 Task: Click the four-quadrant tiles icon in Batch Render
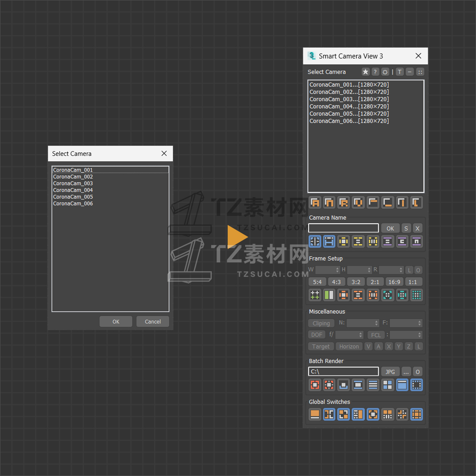[x=388, y=385]
